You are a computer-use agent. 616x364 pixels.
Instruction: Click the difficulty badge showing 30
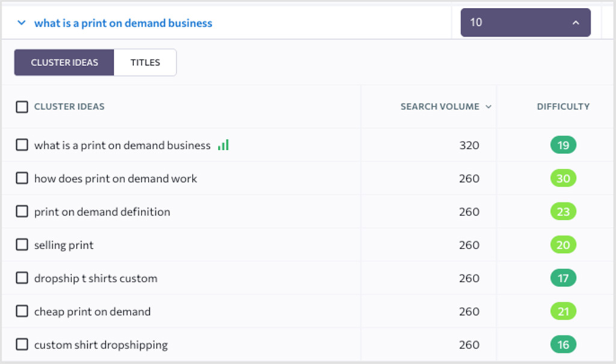click(563, 178)
